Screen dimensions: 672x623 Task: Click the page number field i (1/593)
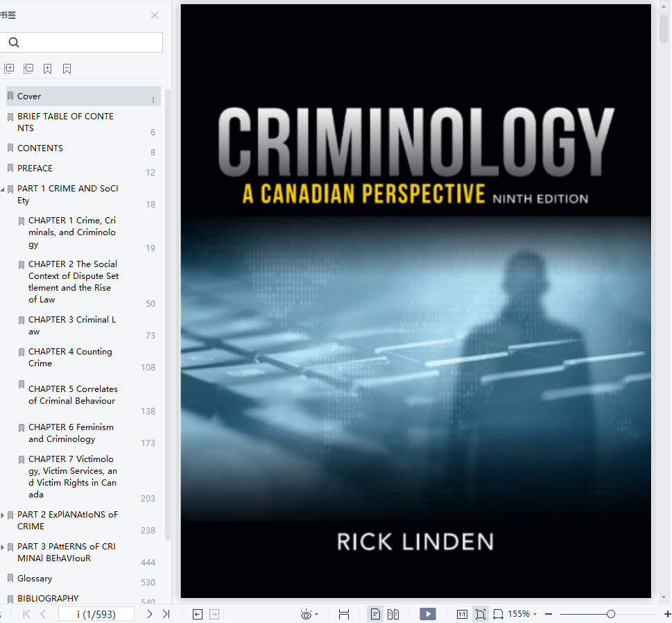(x=96, y=614)
